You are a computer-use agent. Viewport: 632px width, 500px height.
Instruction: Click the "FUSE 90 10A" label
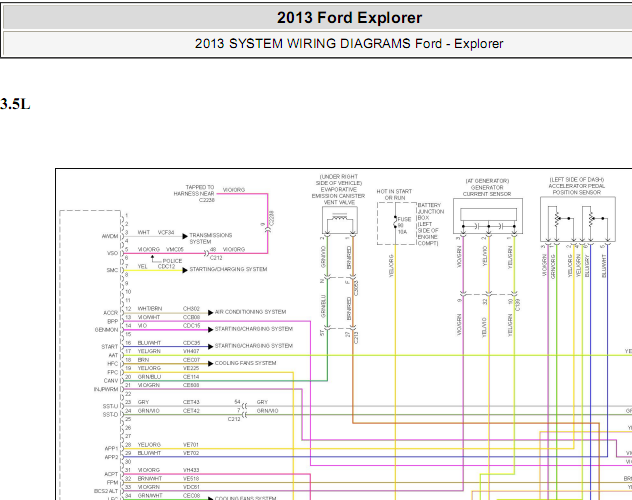404,226
